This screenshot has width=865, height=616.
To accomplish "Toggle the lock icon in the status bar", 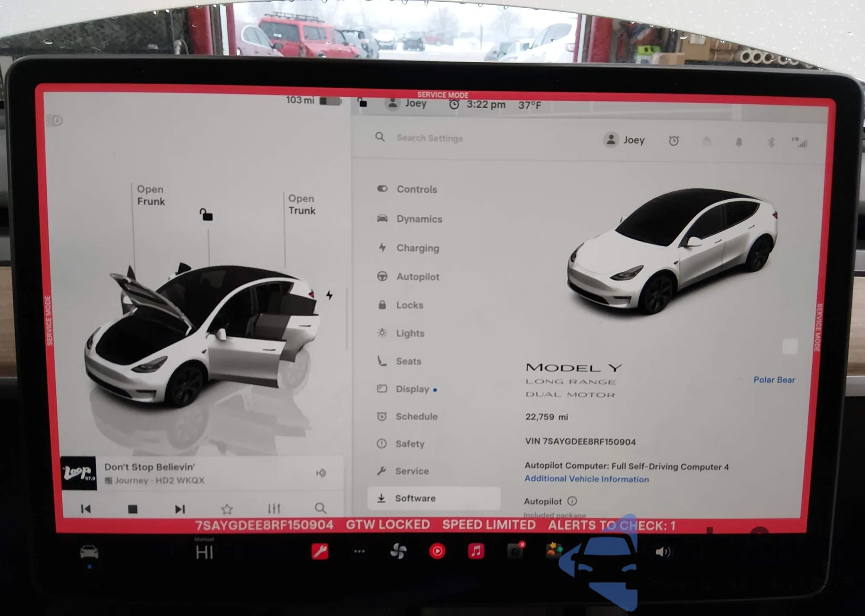I will click(362, 103).
